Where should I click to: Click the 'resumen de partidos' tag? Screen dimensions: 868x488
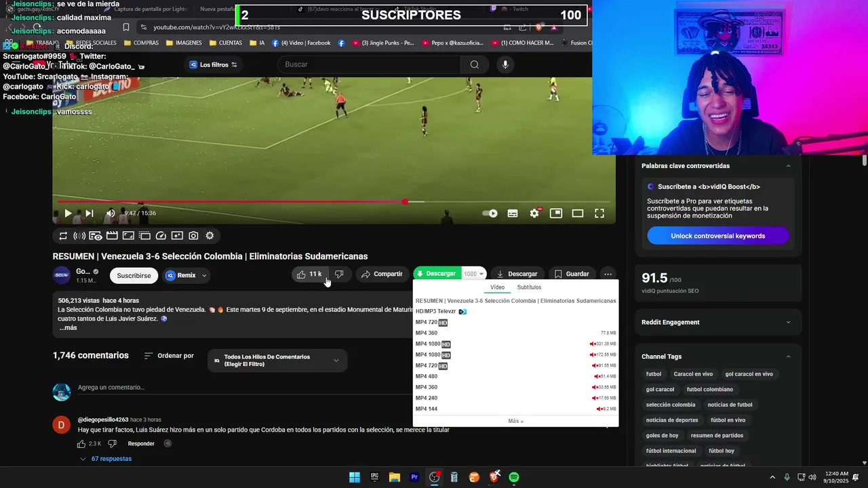click(717, 436)
